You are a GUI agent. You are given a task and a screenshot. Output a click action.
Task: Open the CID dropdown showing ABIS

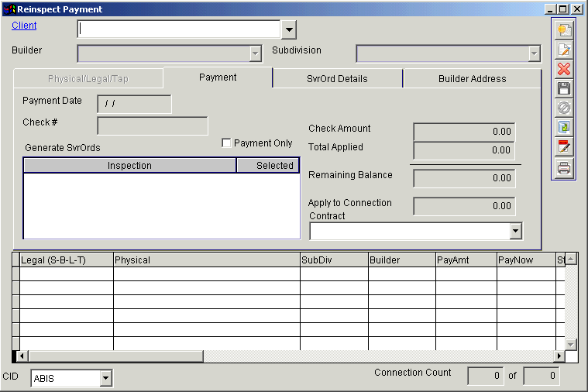pos(105,379)
